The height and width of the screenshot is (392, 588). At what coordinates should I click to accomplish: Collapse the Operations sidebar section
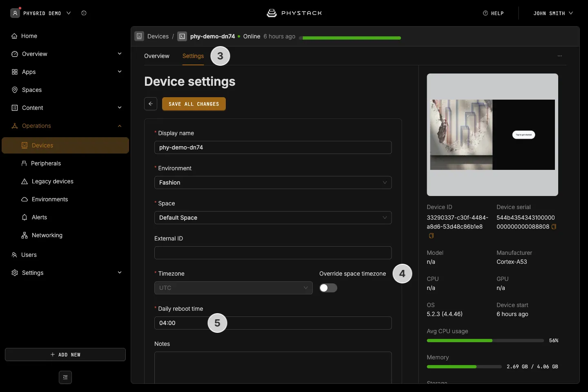(x=120, y=126)
